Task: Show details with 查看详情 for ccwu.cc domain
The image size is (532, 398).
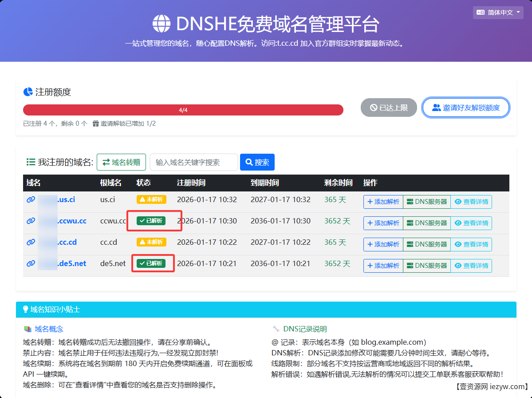Action: coord(471,223)
